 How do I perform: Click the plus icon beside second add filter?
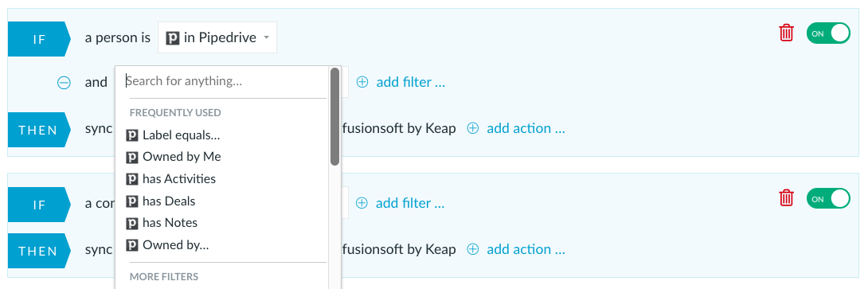pyautogui.click(x=362, y=203)
